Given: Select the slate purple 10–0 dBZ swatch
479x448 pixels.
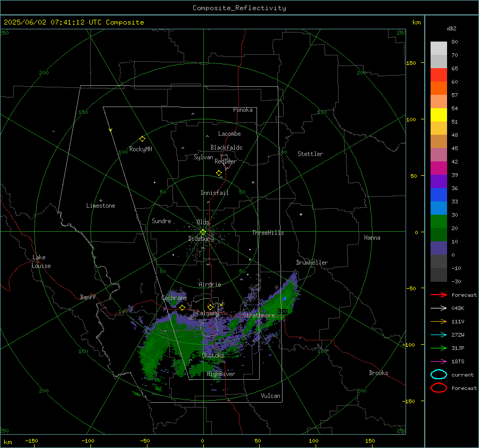Looking at the screenshot, I should pyautogui.click(x=439, y=248).
